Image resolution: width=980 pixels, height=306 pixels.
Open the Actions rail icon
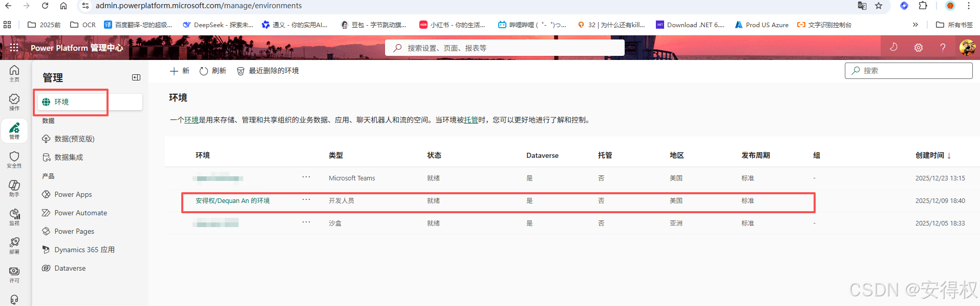click(x=14, y=102)
